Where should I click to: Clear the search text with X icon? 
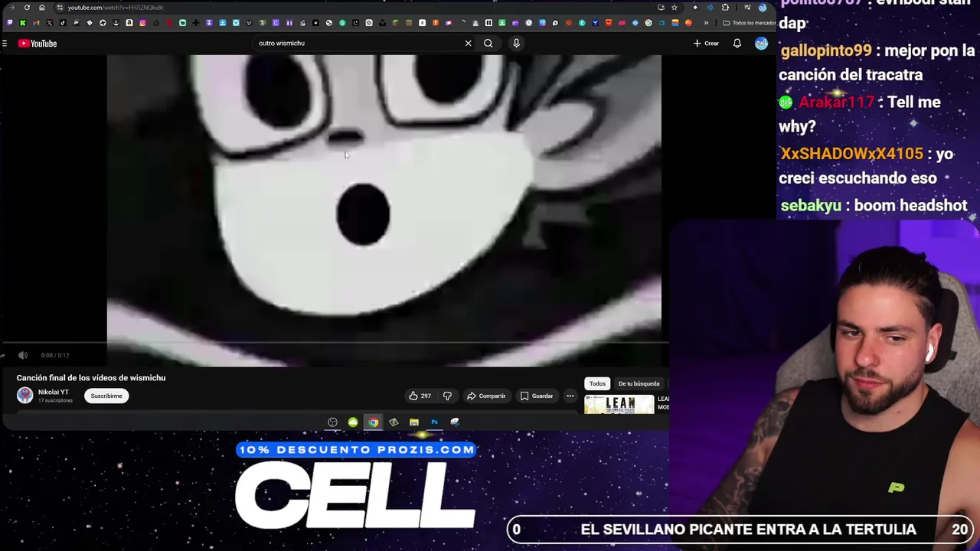pyautogui.click(x=468, y=44)
